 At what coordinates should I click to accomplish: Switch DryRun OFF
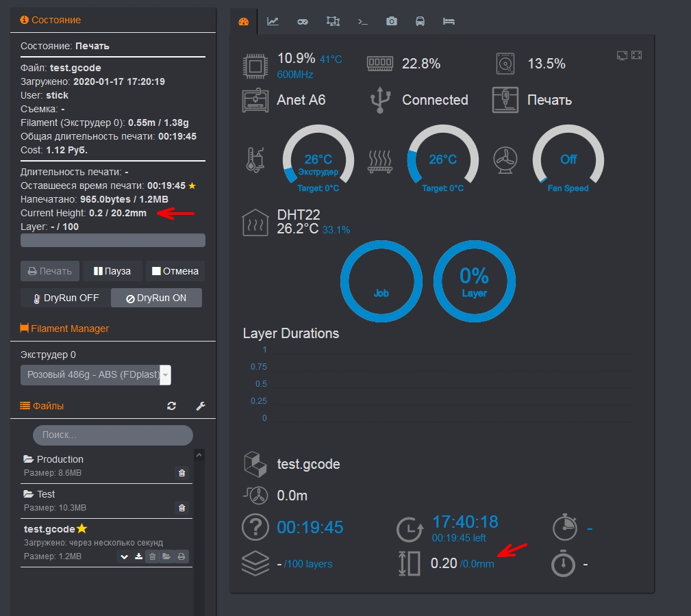64,298
